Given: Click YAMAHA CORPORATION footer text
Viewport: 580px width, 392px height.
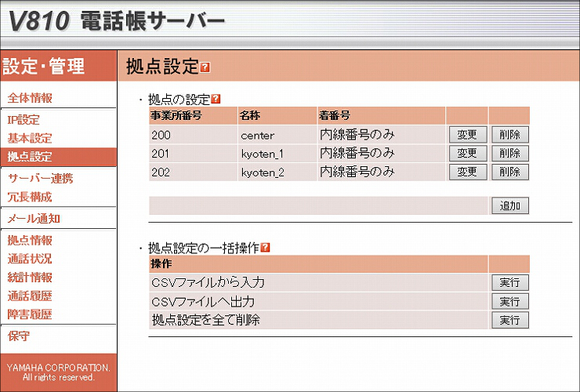Looking at the screenshot, I should point(59,372).
